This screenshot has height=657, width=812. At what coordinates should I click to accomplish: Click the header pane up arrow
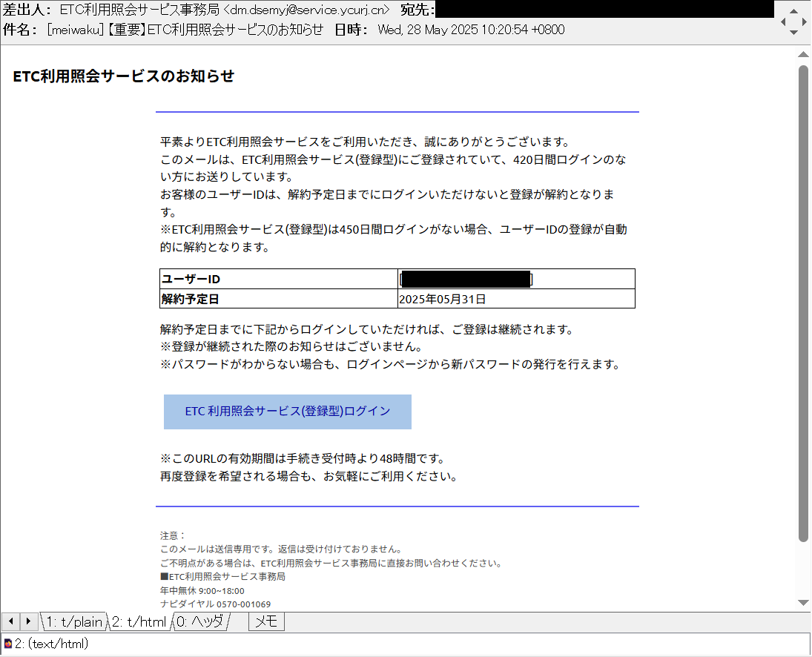coord(793,11)
